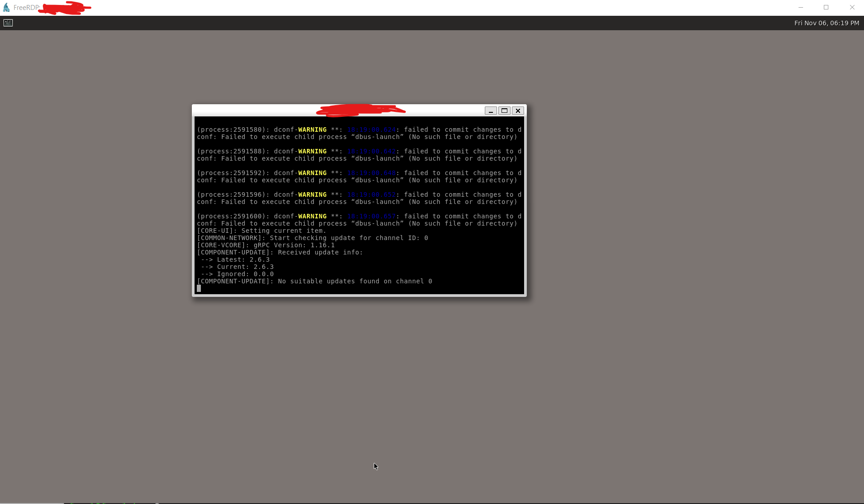The image size is (864, 504).
Task: Click the COMPONENT-UPDATE received update info line
Action: coord(280,252)
